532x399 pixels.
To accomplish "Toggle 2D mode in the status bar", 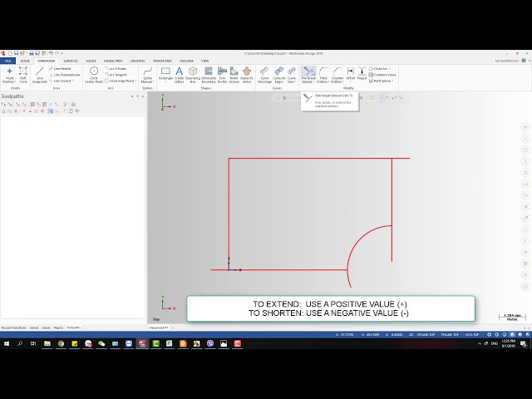I will pyautogui.click(x=411, y=334).
